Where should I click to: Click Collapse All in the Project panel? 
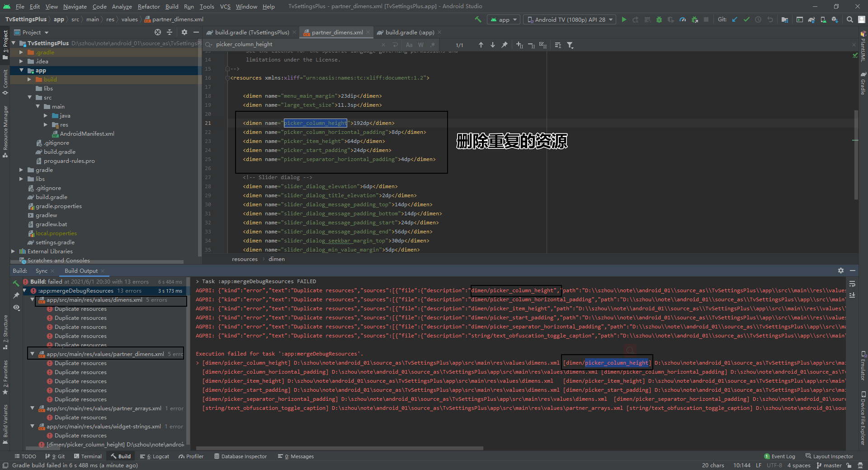[x=170, y=32]
